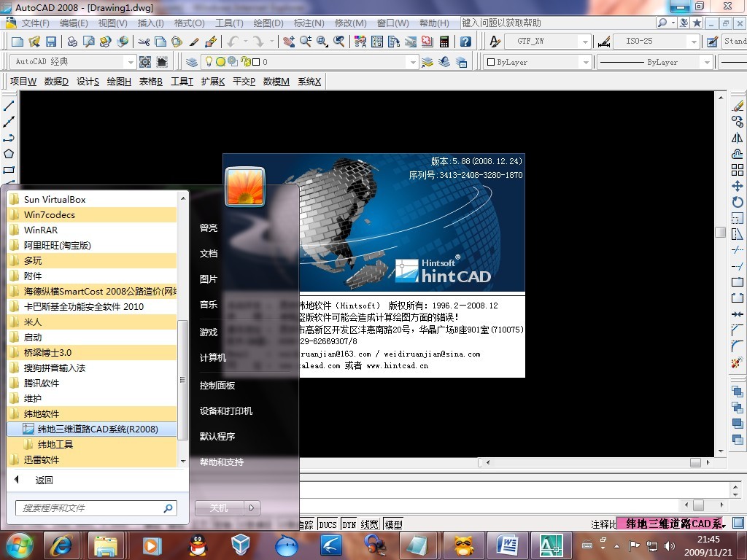Viewport: 747px width, 560px height.
Task: Click the Copy toolbar icon
Action: pos(160,42)
